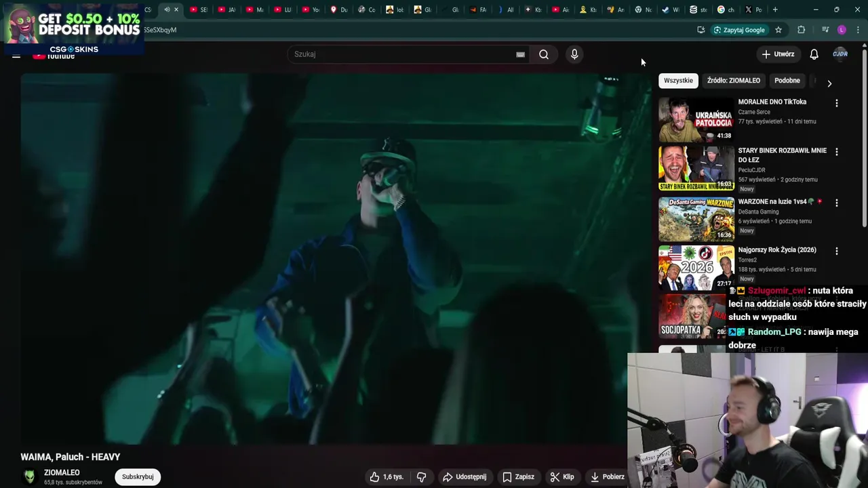Open options for MORALNE DNO TikToka
This screenshot has width=868, height=488.
coord(836,103)
